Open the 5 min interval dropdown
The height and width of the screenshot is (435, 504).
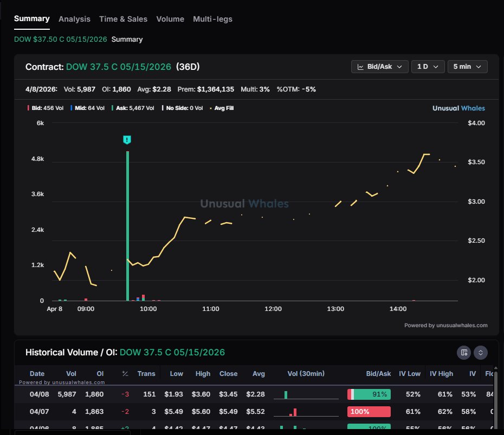[x=467, y=67]
